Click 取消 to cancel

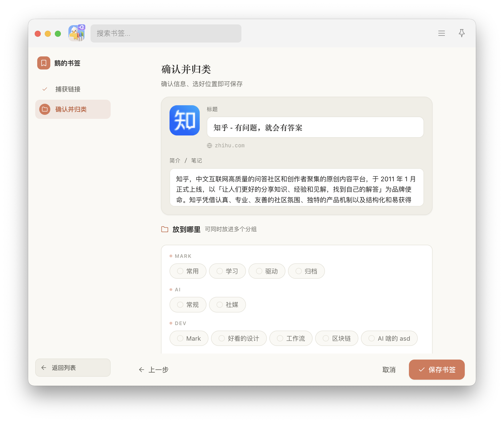389,370
